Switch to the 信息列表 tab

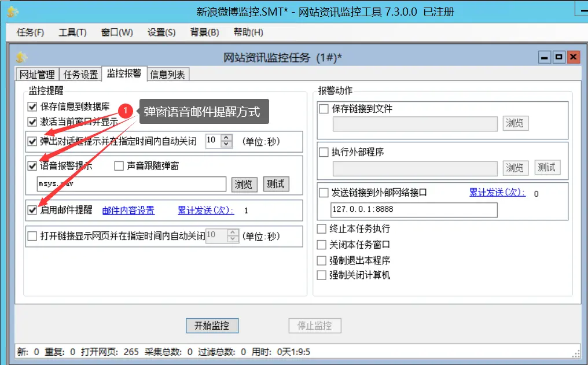[x=166, y=74]
